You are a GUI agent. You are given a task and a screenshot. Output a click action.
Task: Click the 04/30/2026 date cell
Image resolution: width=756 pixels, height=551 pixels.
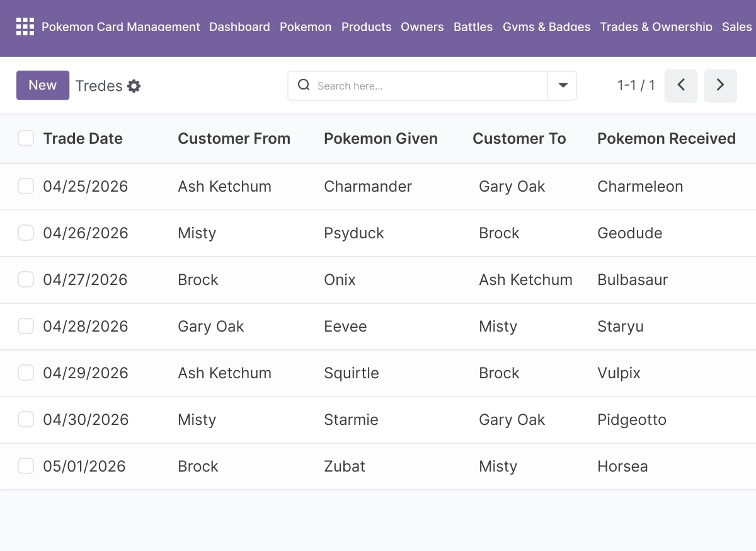[x=86, y=420]
